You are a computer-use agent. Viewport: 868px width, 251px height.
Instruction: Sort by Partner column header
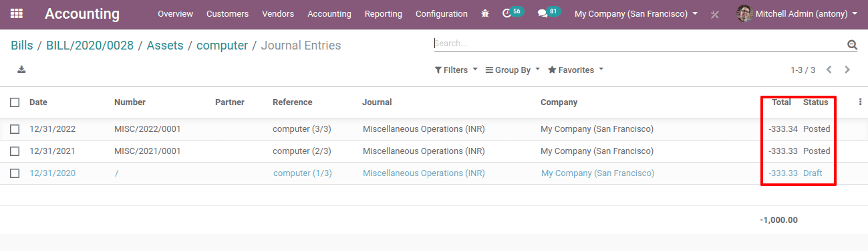[230, 102]
